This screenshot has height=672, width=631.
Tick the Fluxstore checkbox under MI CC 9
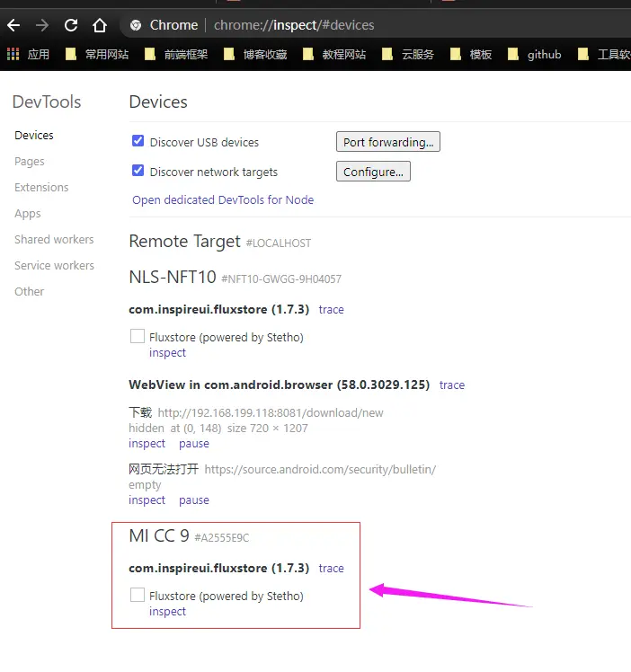pos(138,595)
